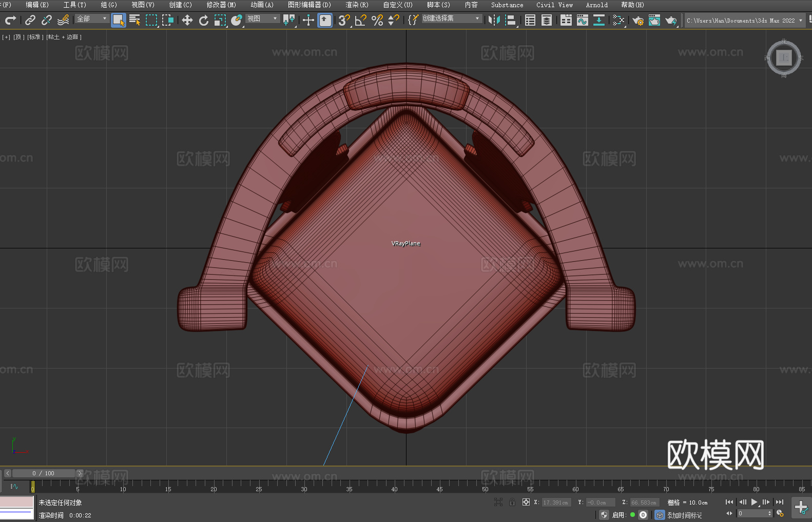Screen dimensions: 812x522
Task: Click the X coordinate field
Action: 556,502
